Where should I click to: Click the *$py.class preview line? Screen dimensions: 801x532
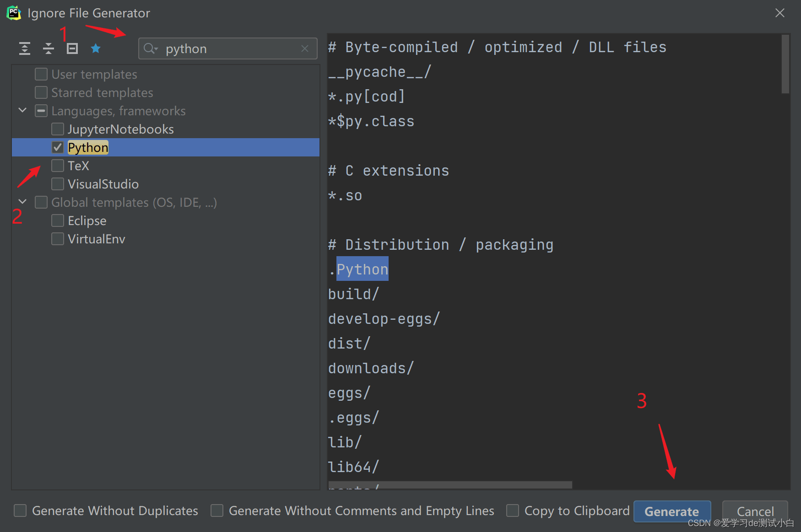[x=371, y=121]
